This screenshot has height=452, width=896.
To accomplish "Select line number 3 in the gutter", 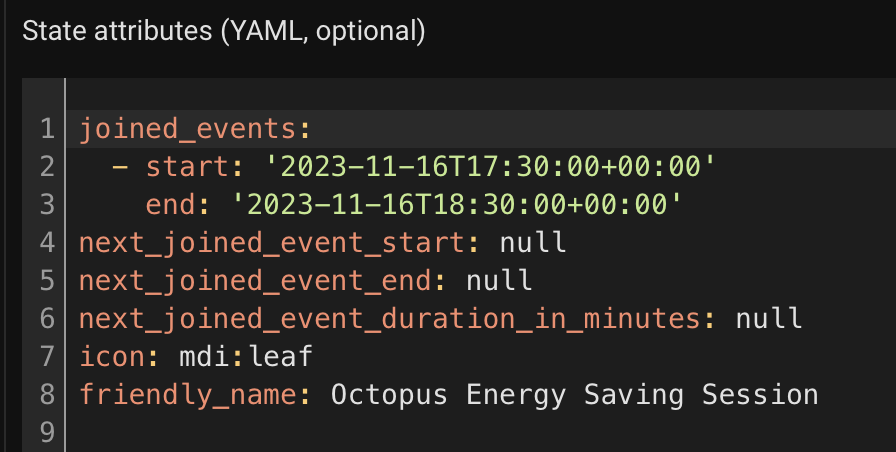I will (x=47, y=205).
